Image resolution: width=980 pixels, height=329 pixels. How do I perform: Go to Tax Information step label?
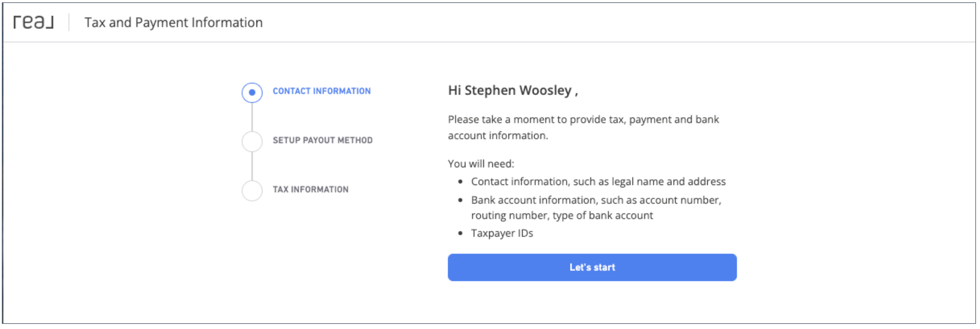tap(310, 189)
